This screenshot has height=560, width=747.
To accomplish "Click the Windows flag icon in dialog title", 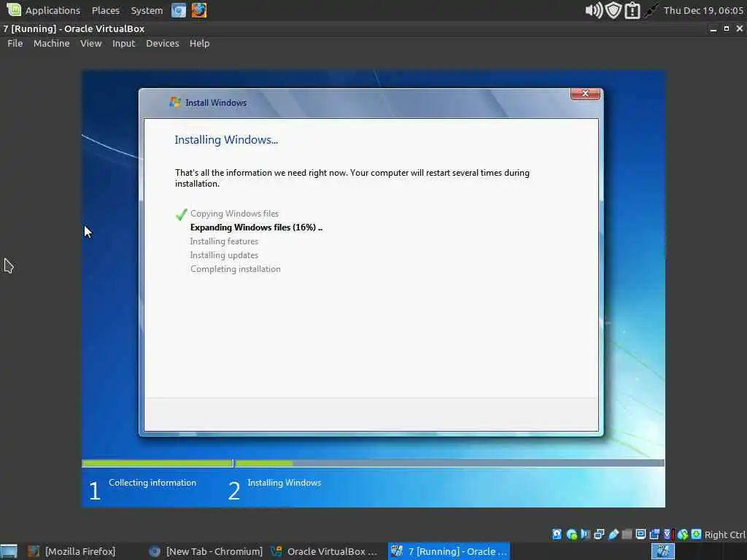I will (175, 102).
